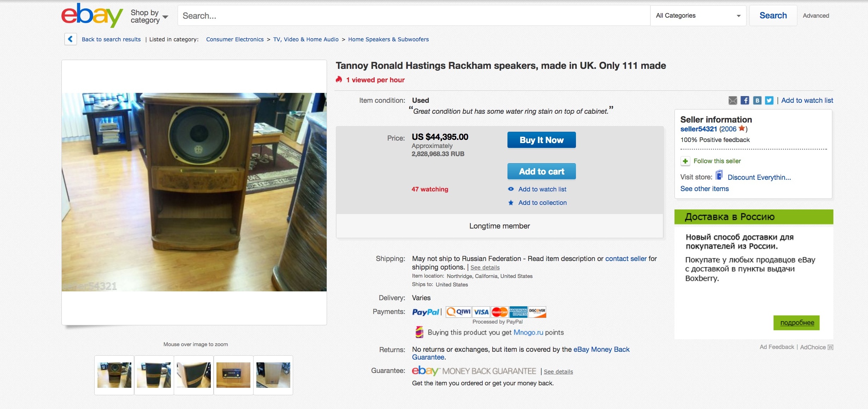This screenshot has height=409, width=868.
Task: Share the listing via email icon
Action: click(733, 100)
